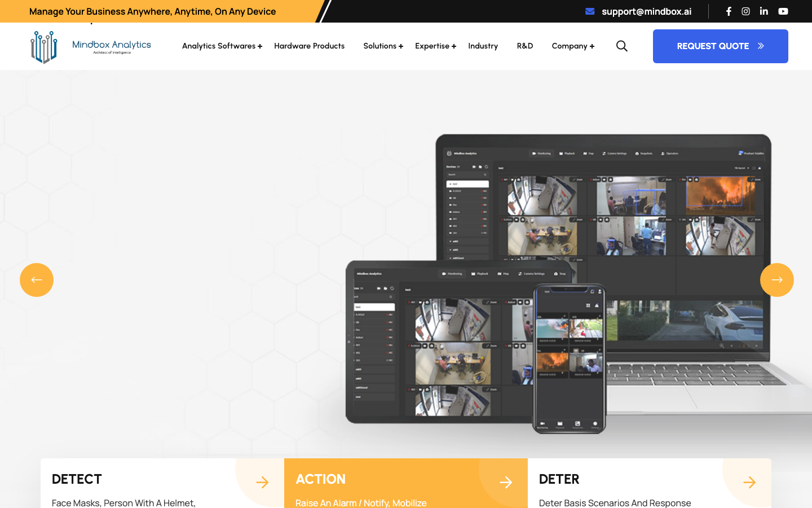Click the arrow on DETER card
The height and width of the screenshot is (508, 812).
[x=749, y=483]
